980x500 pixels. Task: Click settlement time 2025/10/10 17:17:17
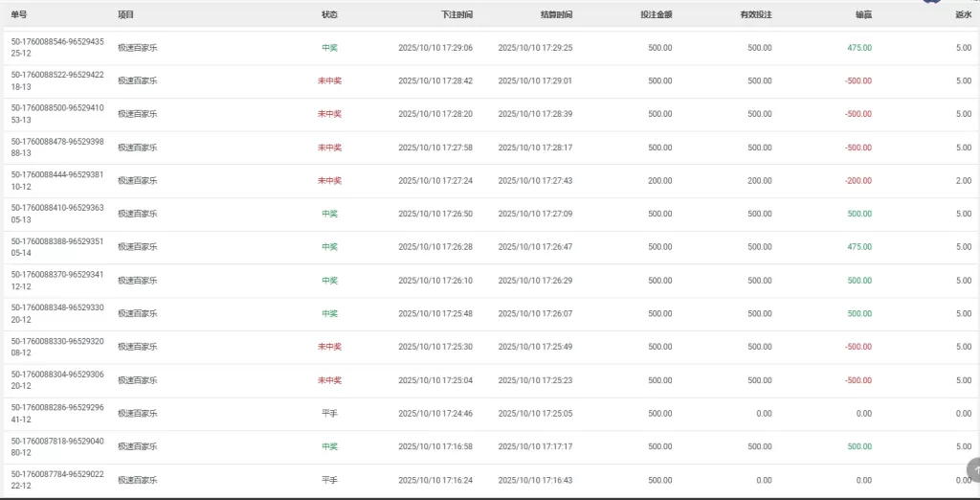[535, 446]
